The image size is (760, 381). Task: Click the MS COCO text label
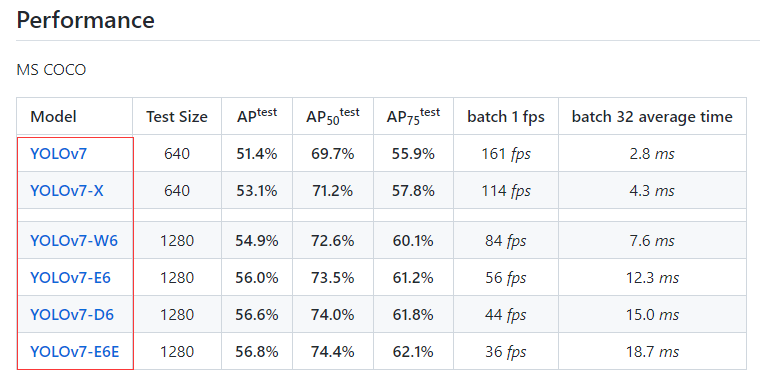point(51,70)
